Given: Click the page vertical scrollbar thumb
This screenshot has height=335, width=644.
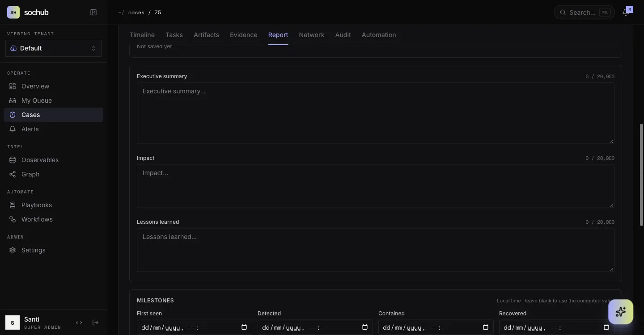Looking at the screenshot, I should click(x=641, y=176).
